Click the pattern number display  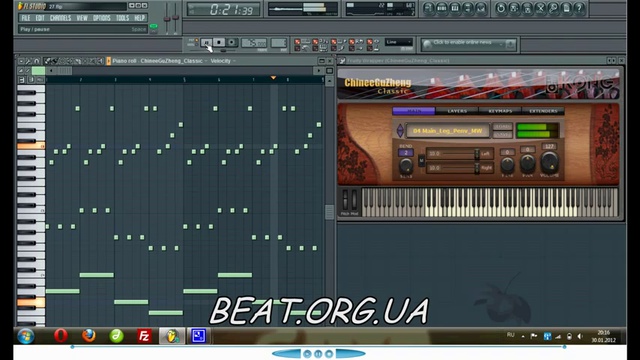coord(279,42)
